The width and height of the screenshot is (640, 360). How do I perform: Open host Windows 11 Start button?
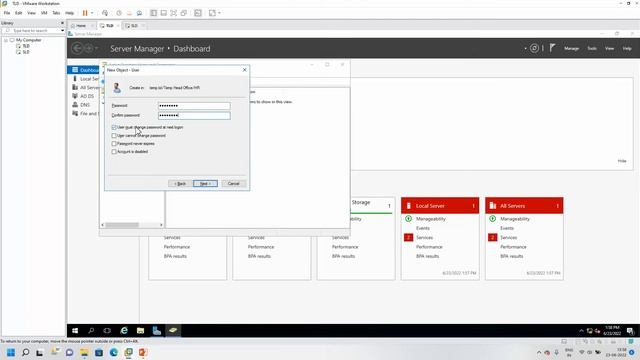(x=11, y=352)
